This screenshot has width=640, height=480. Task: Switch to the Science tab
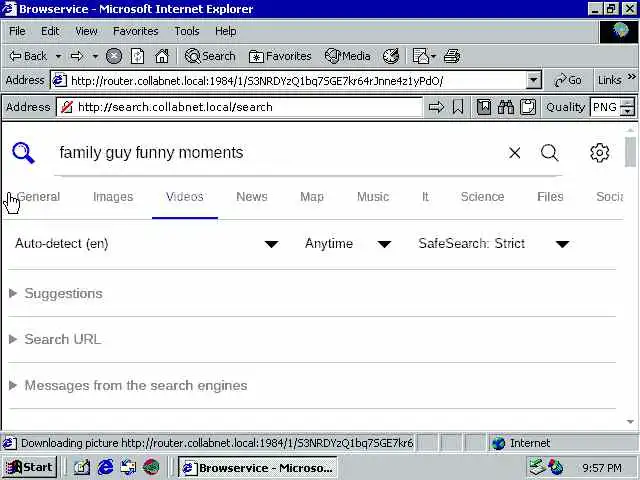click(482, 197)
